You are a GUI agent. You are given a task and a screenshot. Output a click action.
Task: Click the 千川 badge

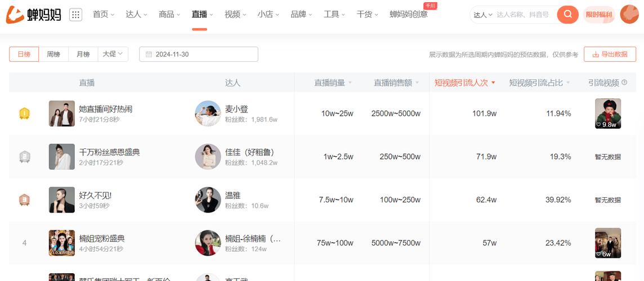[x=430, y=6]
